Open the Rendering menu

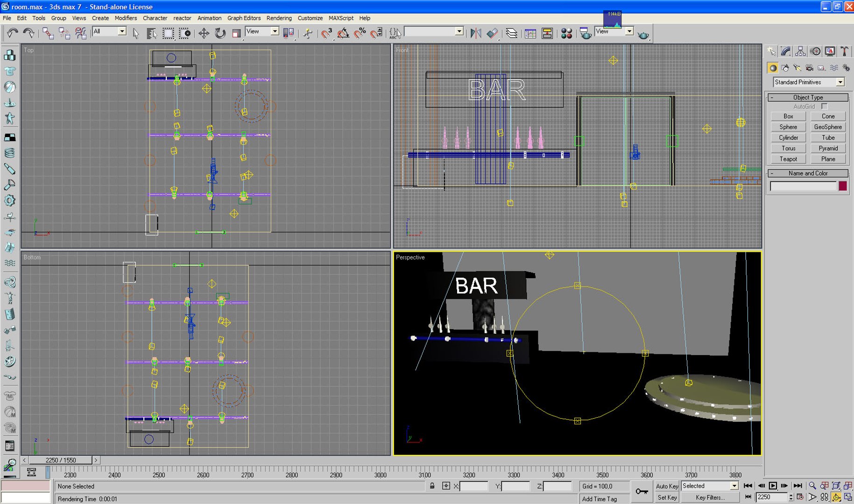tap(279, 18)
